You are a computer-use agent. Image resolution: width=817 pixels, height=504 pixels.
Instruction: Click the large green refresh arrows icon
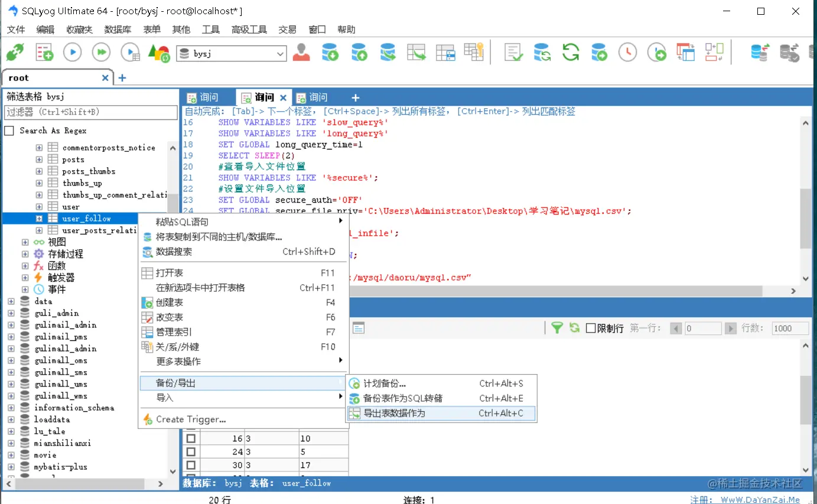[x=571, y=52]
